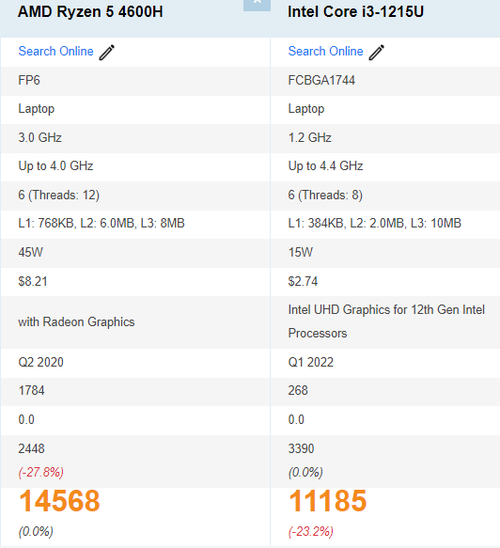Click the -23.2% CPU mark difference
Viewport: 500px width, 548px height.
(x=311, y=532)
